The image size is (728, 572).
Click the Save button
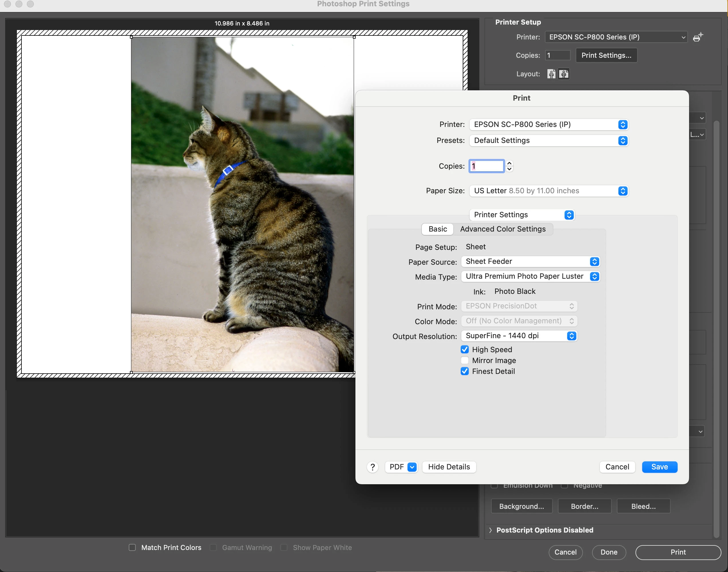coord(659,467)
